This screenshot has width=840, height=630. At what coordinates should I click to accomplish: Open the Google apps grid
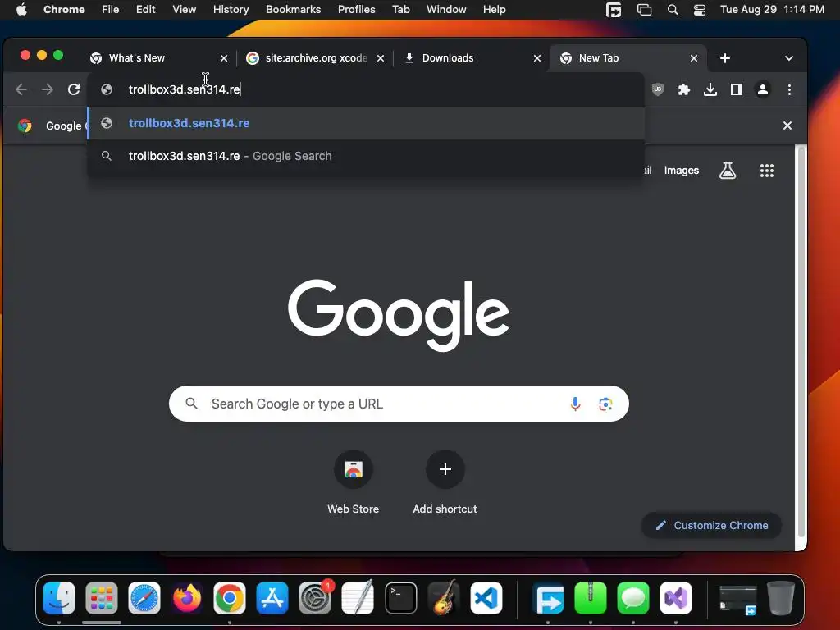pos(767,171)
